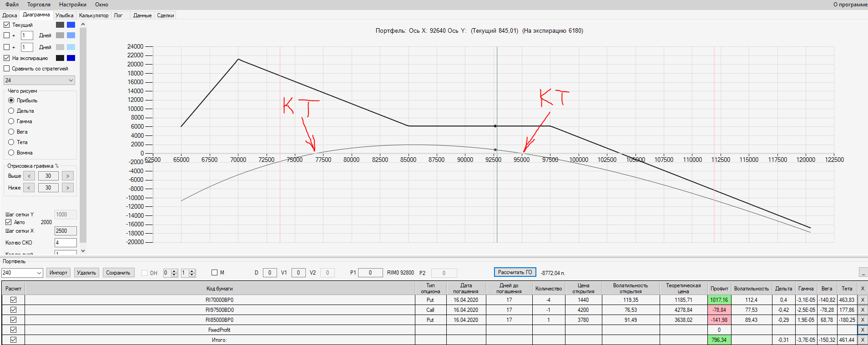The image size is (868, 345).
Task: Click the Профит cell showing 1017,16
Action: [x=719, y=300]
